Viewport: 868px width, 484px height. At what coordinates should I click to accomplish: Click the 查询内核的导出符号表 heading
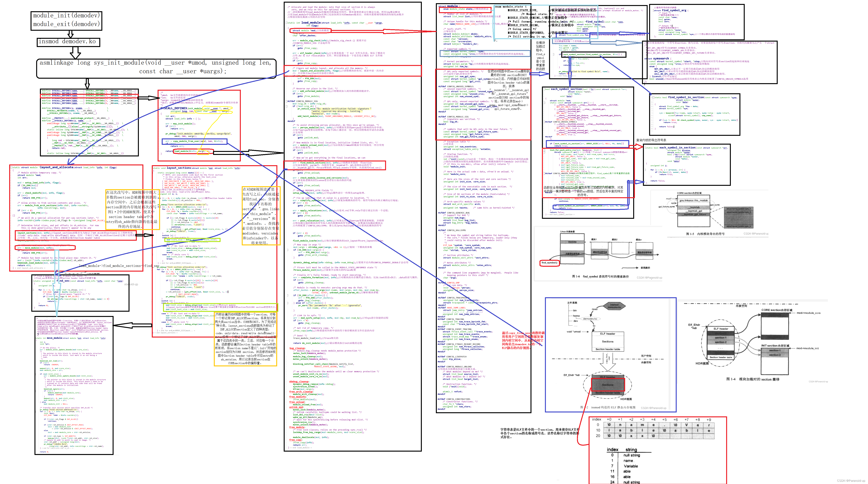(x=651, y=140)
